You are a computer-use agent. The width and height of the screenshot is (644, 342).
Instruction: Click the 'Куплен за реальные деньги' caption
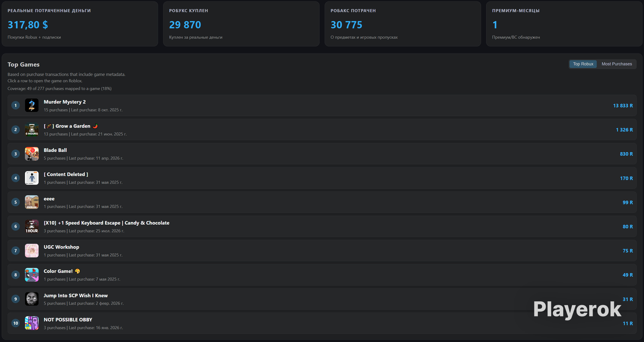pyautogui.click(x=196, y=37)
